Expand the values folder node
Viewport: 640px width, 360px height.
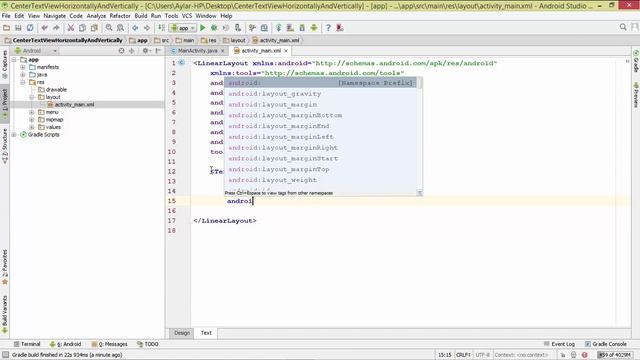click(32, 127)
